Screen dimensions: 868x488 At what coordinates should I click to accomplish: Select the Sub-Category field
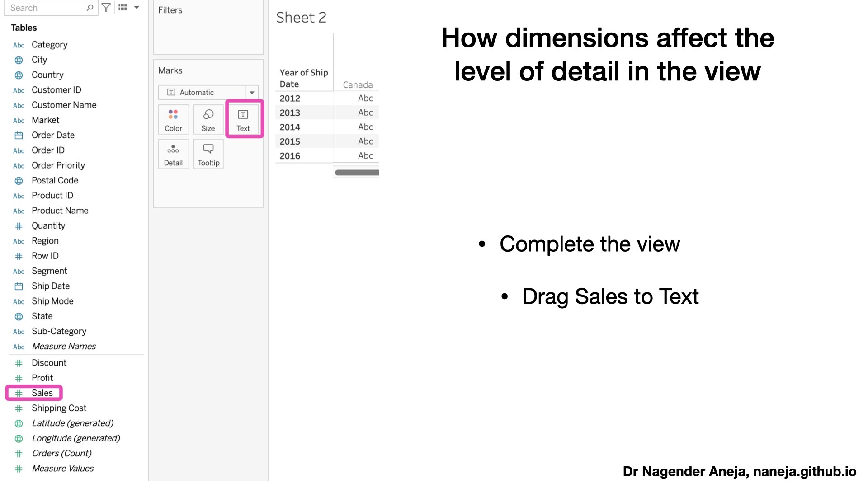coord(59,331)
